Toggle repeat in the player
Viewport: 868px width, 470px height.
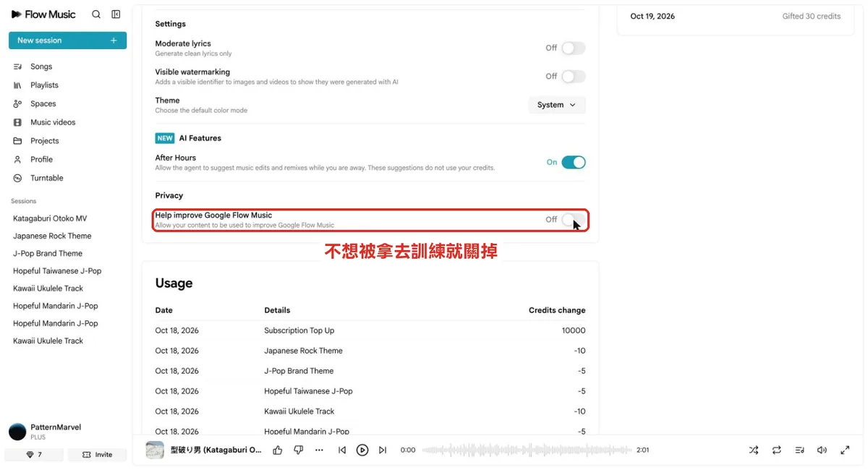tap(776, 450)
